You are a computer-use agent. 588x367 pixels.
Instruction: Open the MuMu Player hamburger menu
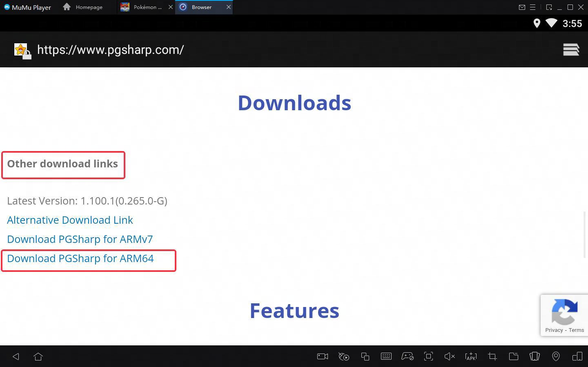(532, 7)
